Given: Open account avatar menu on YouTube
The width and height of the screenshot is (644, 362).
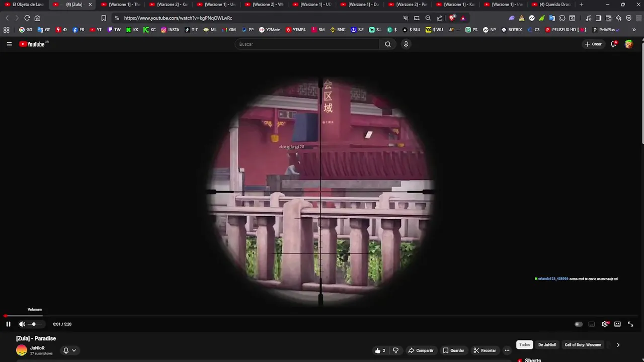Looking at the screenshot, I should [629, 44].
